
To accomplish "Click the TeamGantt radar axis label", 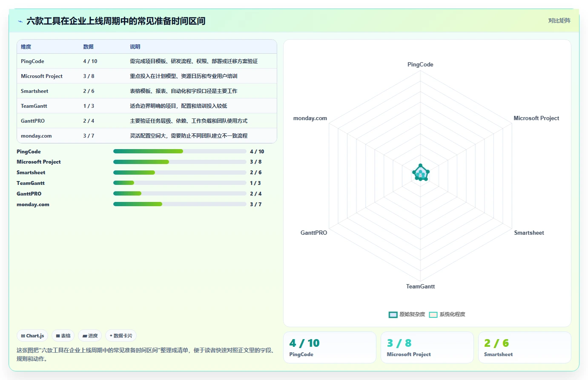I will coord(420,287).
